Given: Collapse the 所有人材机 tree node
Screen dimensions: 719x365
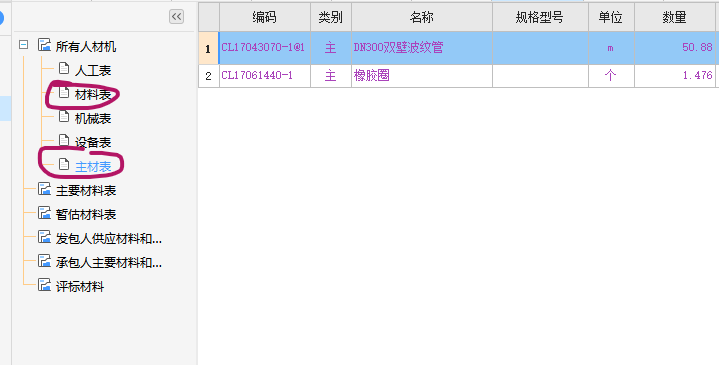Looking at the screenshot, I should [x=23, y=44].
